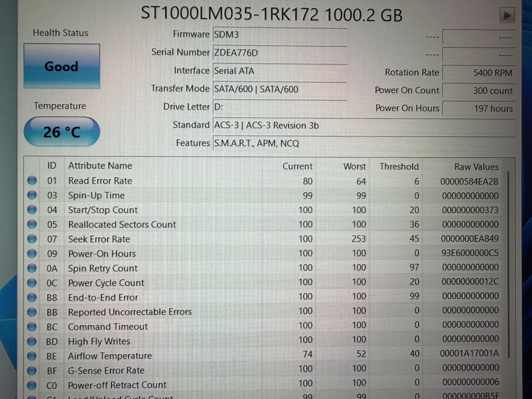Select the Reallocated Sectors Count attribute name
This screenshot has height=399, width=532.
coord(122,224)
